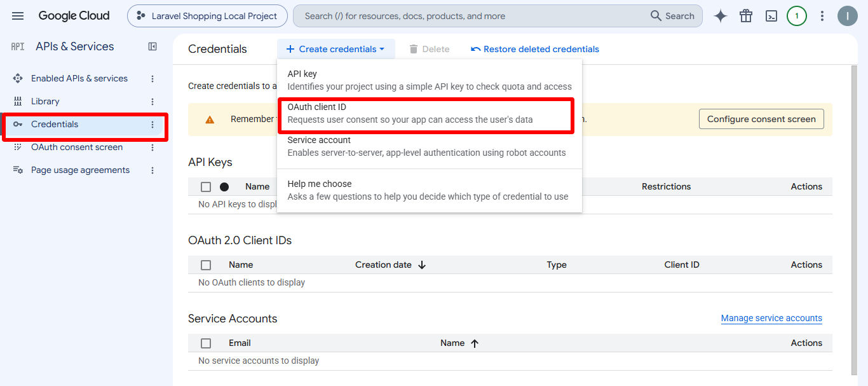
Task: Click the Library sidebar icon
Action: [18, 101]
